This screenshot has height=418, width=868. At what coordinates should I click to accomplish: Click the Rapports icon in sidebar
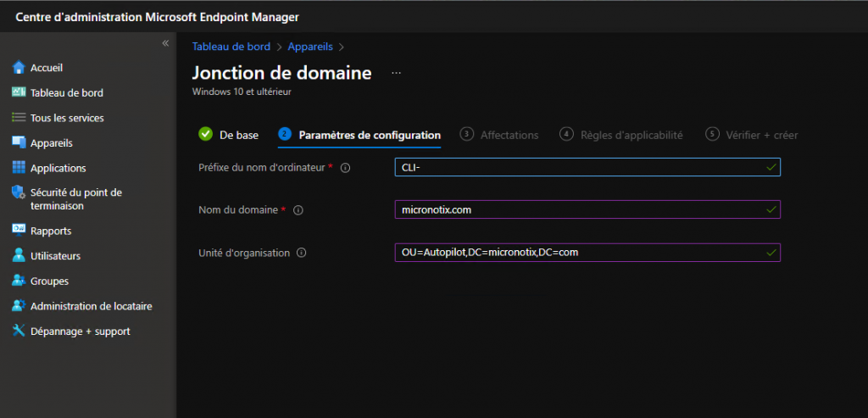19,230
